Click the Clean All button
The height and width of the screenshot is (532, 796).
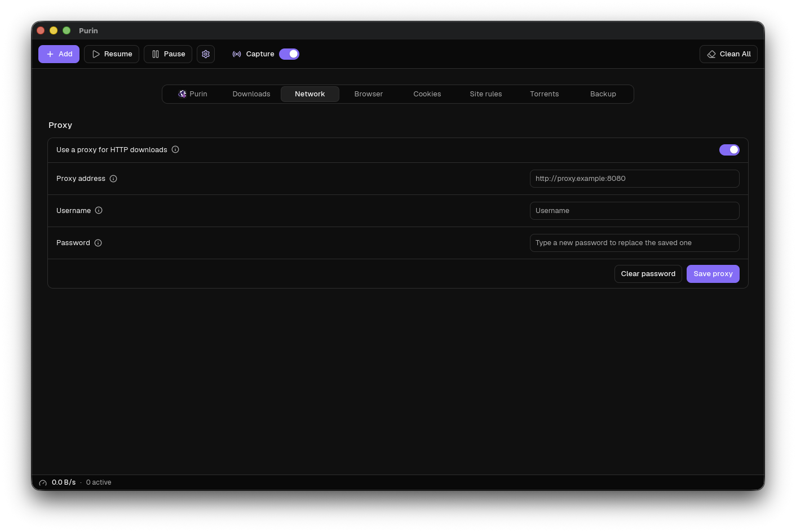[x=728, y=54]
